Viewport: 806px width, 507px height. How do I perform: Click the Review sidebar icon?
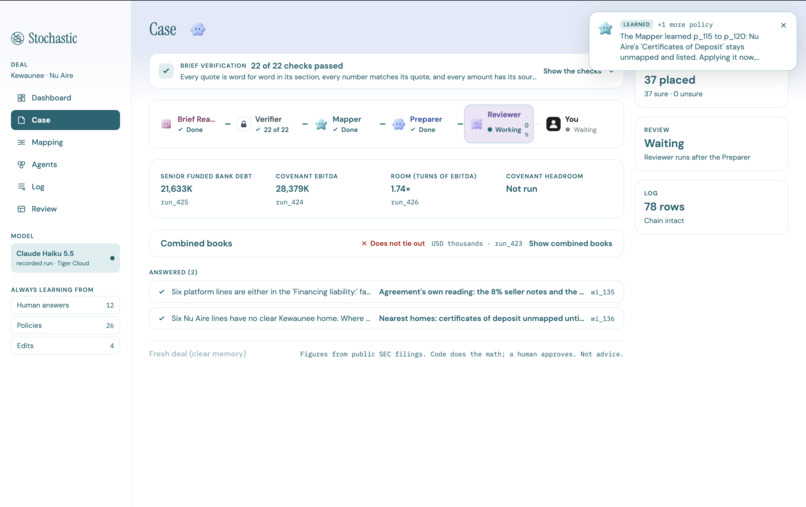(21, 209)
